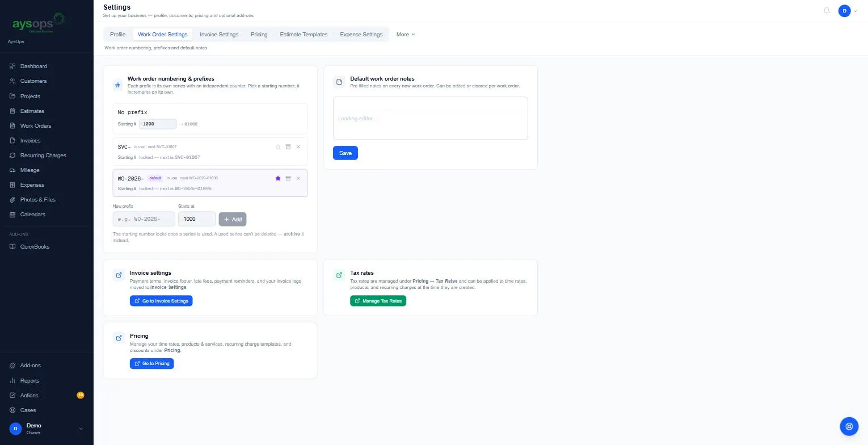Open Actions with the notification badge
The image size is (868, 445).
pyautogui.click(x=47, y=396)
